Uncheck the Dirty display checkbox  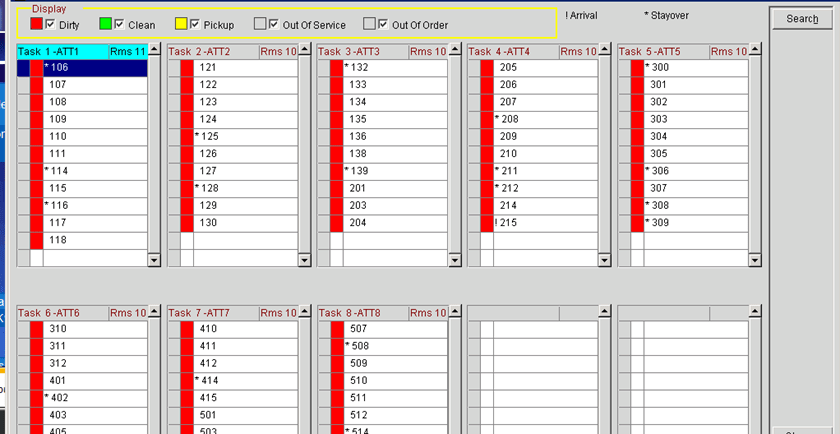tap(50, 24)
